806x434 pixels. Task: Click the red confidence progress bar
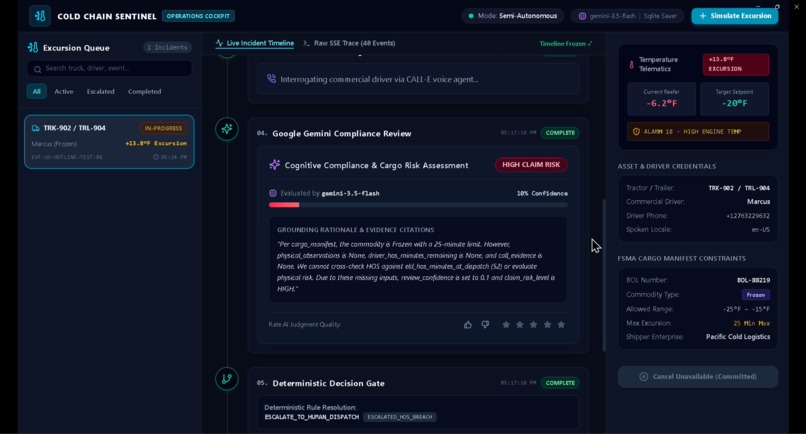pos(284,205)
